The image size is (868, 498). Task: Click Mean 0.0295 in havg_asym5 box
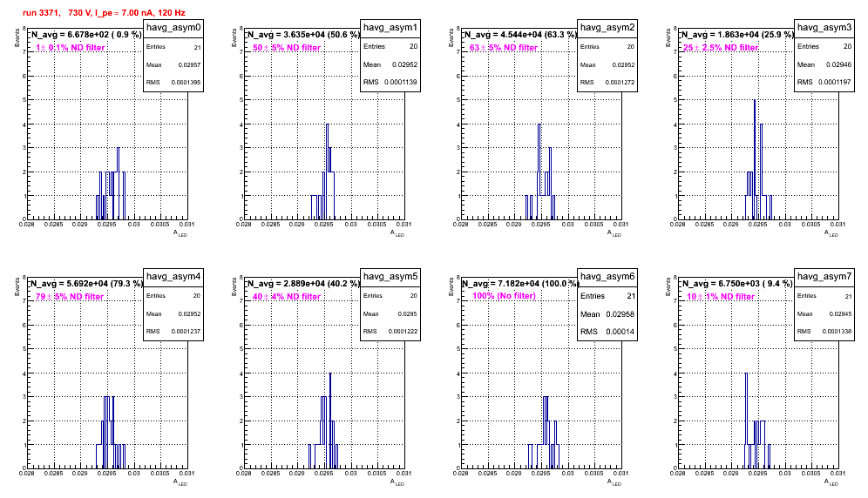tap(390, 313)
